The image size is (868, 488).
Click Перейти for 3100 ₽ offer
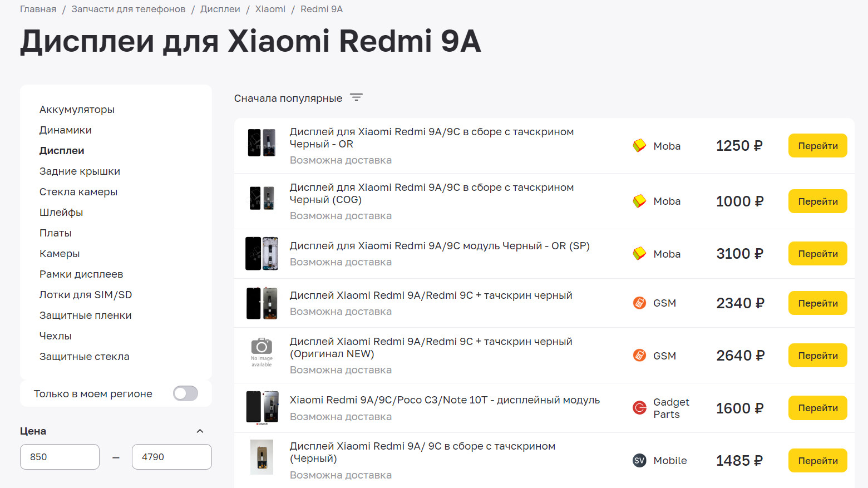[x=817, y=254]
